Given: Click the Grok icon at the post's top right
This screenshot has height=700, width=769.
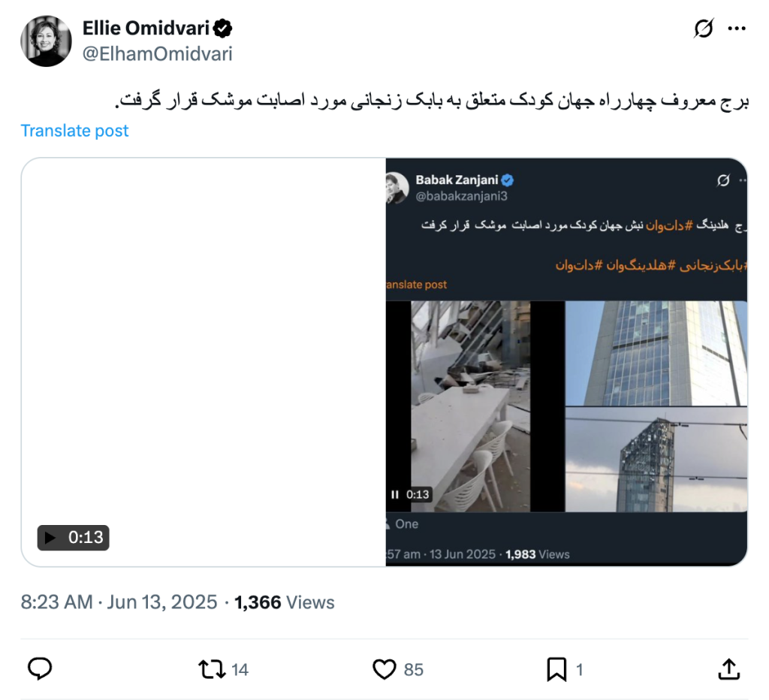Looking at the screenshot, I should click(704, 29).
